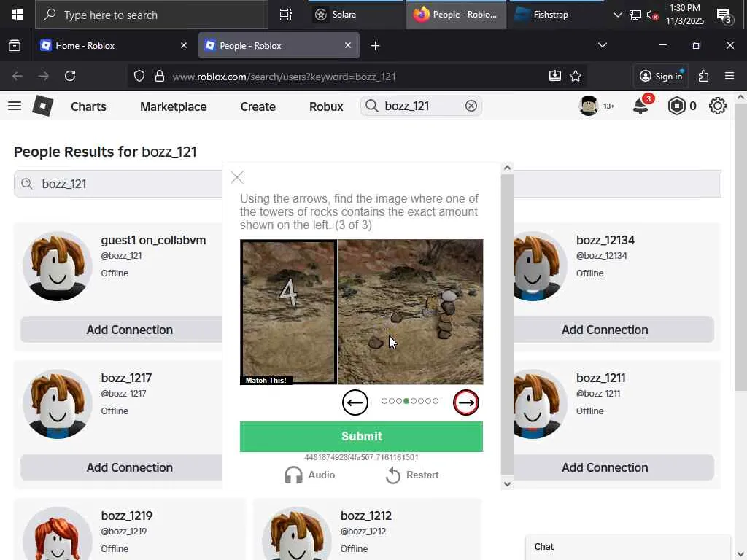
Task: Open the Roblox hamburger navigation menu
Action: tap(15, 106)
